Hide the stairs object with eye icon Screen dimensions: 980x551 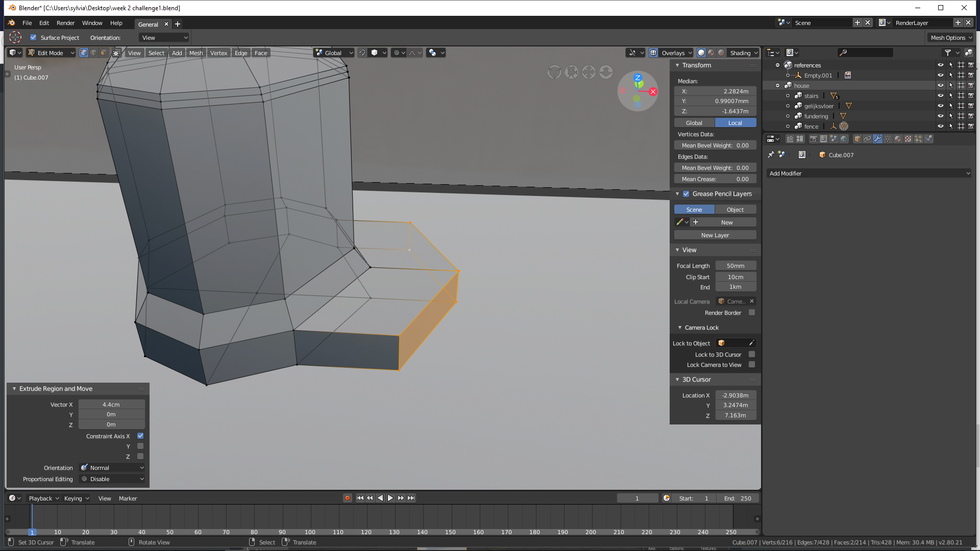(940, 95)
